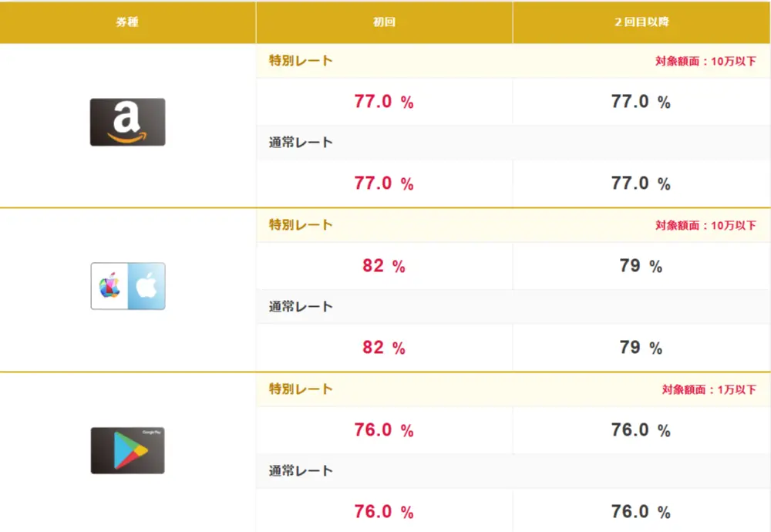Click Apple 対象額面:10万以下 note

click(x=705, y=225)
